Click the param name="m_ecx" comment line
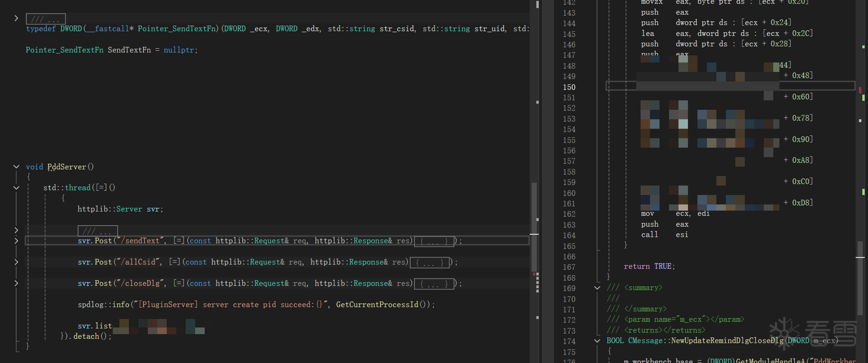Viewport: 868px width, 363px height. [x=676, y=320]
